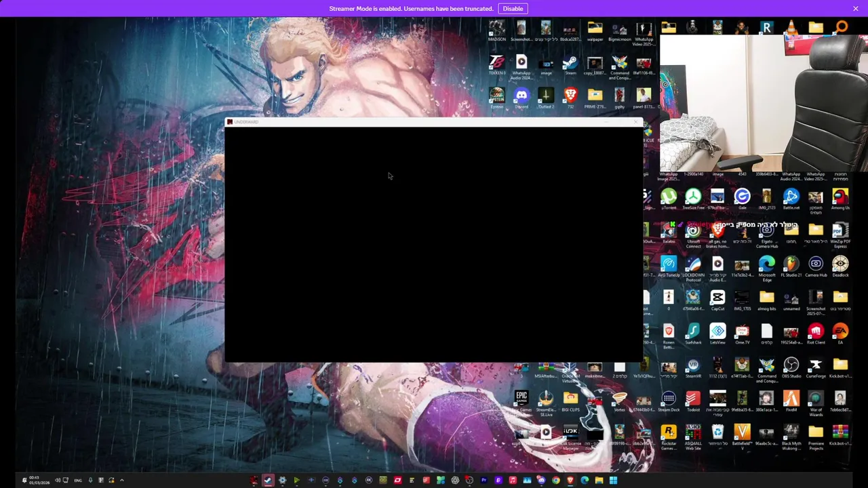Select the WinZip PDF Express icon
The width and height of the screenshot is (868, 488).
click(840, 235)
